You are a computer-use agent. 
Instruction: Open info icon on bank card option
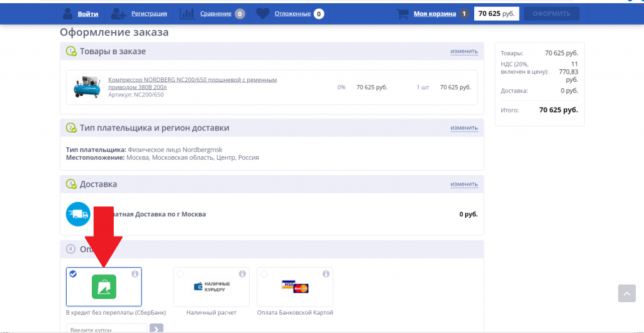pyautogui.click(x=326, y=274)
